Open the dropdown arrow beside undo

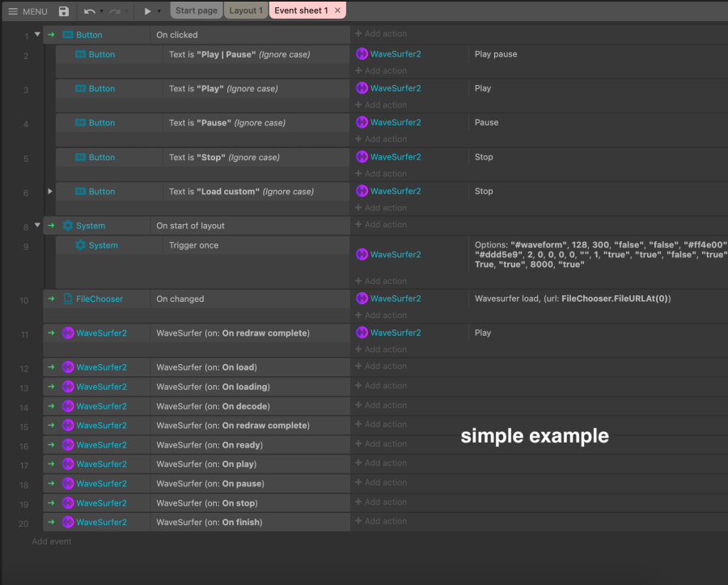pyautogui.click(x=102, y=11)
